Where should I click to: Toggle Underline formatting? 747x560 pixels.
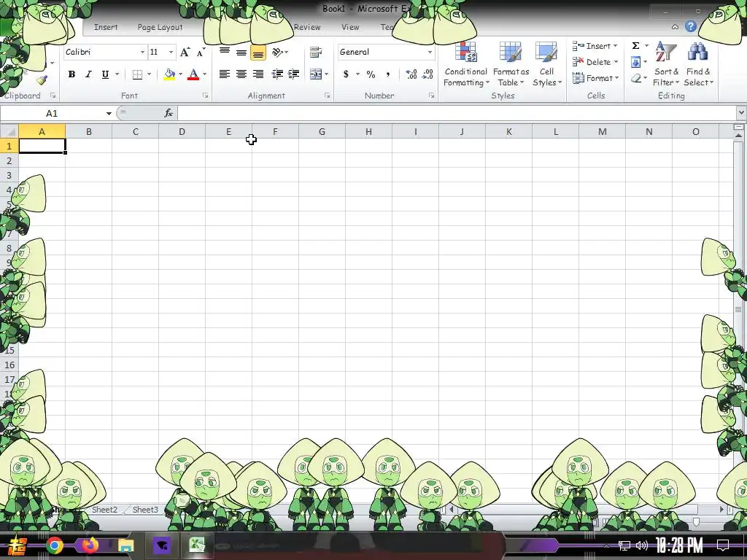(105, 74)
